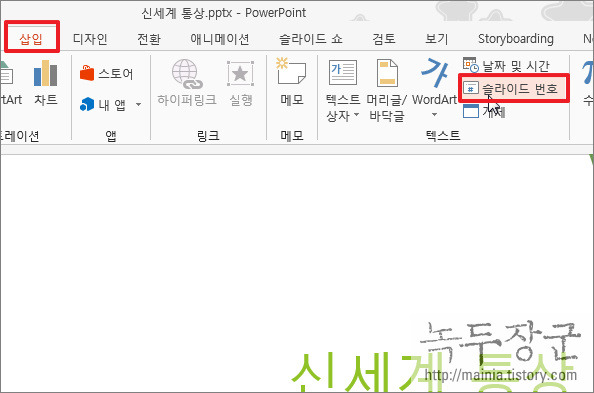The width and height of the screenshot is (594, 393).
Task: Open the 슬라이드 쇼 tab
Action: pos(311,39)
